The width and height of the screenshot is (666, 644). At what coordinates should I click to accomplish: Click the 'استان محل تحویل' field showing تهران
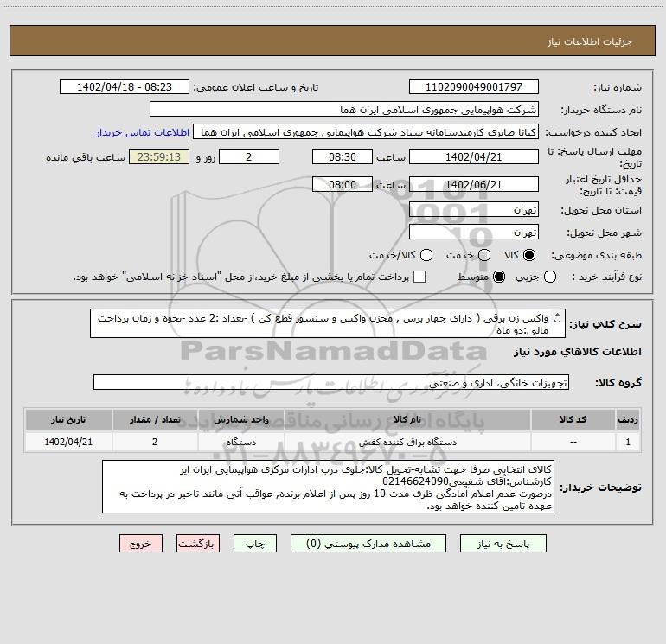[x=473, y=210]
